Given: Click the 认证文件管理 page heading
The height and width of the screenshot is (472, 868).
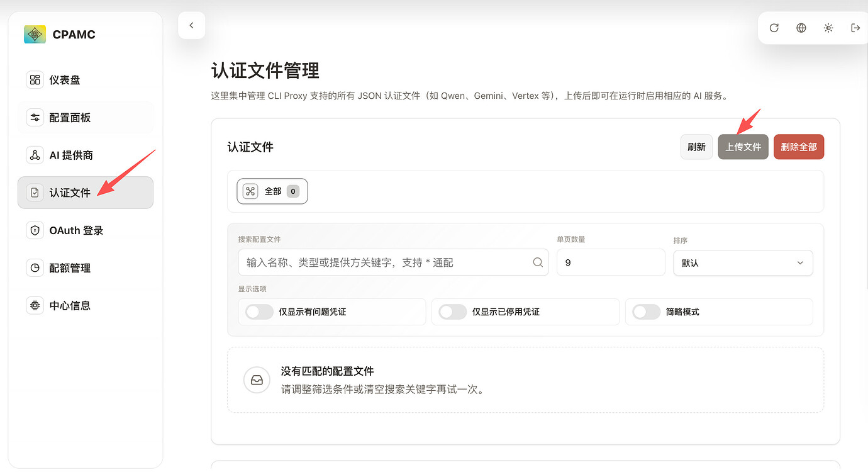Looking at the screenshot, I should (265, 70).
